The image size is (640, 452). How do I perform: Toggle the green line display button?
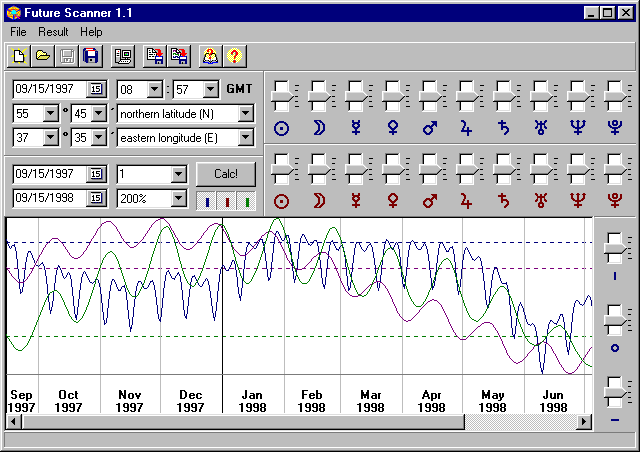coord(246,199)
